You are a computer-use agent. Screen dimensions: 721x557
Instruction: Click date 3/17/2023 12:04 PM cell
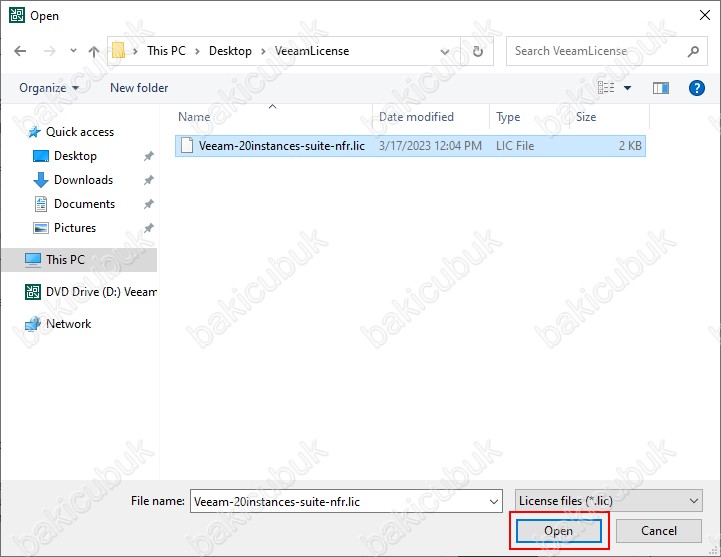click(x=430, y=146)
